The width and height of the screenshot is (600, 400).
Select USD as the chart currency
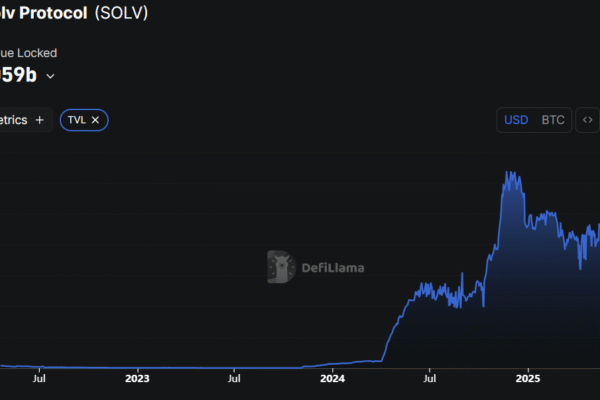coord(516,120)
